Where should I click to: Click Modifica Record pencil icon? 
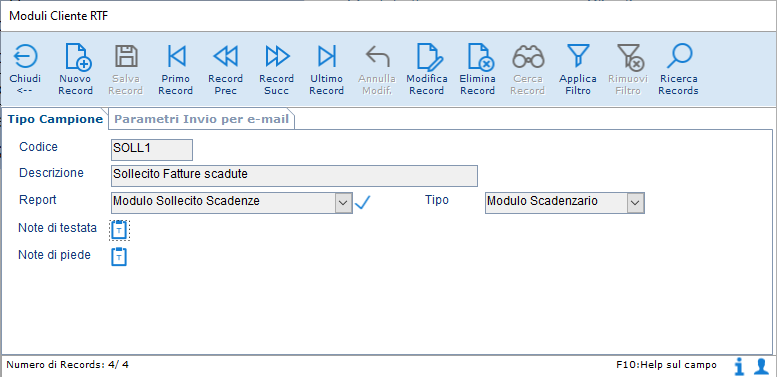[x=429, y=56]
